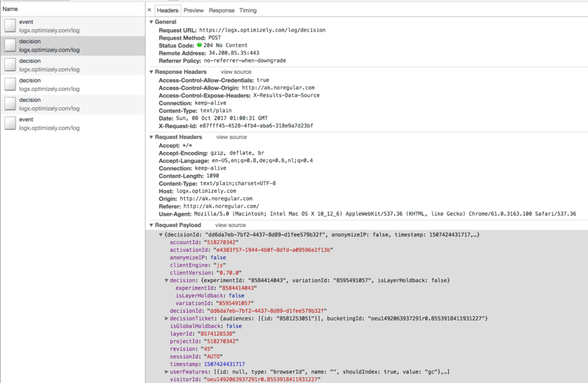
Task: Collapse the Request Headers section
Action: pos(152,137)
